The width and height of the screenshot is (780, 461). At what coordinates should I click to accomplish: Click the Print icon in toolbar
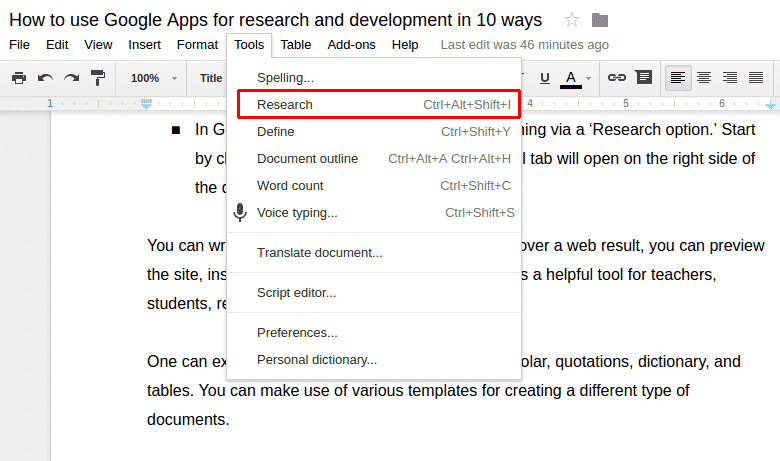point(19,78)
